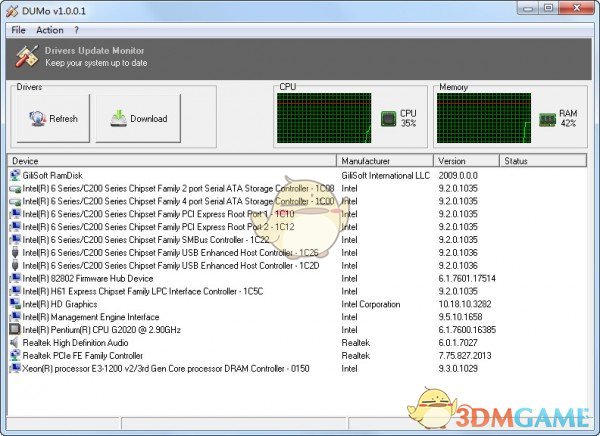Screen dimensions: 600x436
Task: Click USB icon for Host Controller - 1C2D
Action: [x=15, y=265]
